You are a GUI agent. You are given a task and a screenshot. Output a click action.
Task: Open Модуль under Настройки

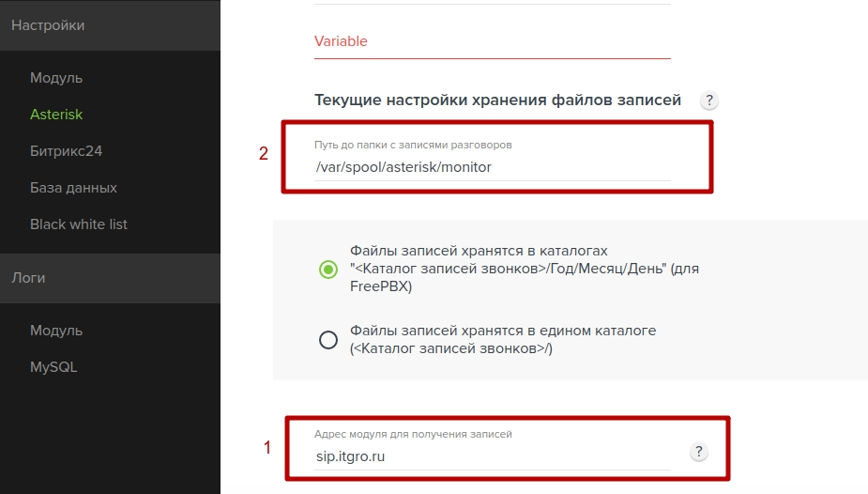pos(56,78)
